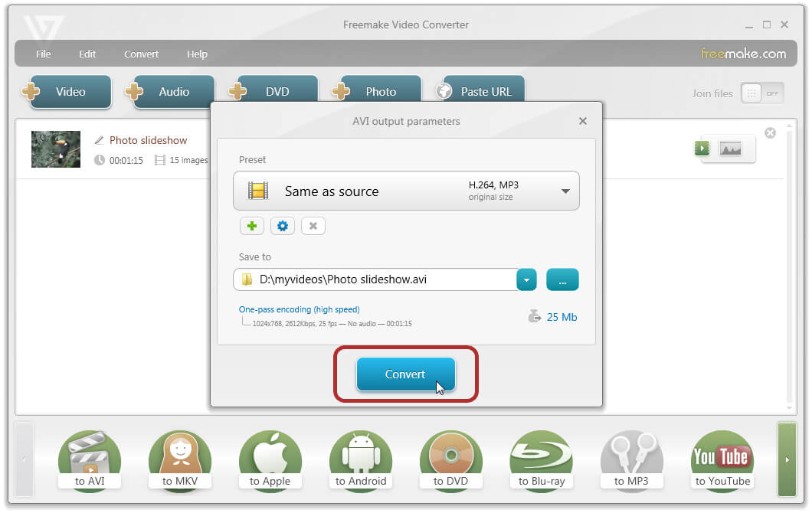Click the One-pass encoding link
812x513 pixels.
tap(299, 310)
